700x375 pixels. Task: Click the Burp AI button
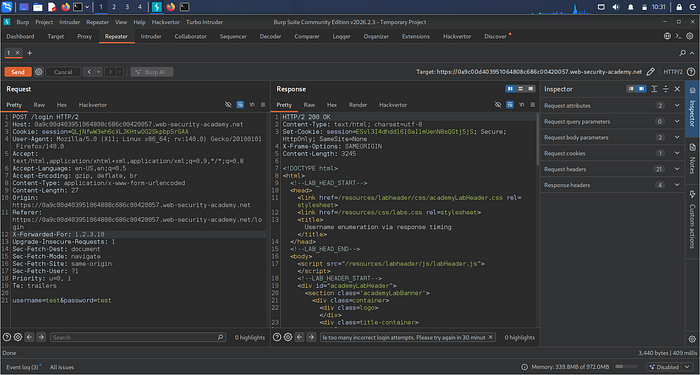152,72
